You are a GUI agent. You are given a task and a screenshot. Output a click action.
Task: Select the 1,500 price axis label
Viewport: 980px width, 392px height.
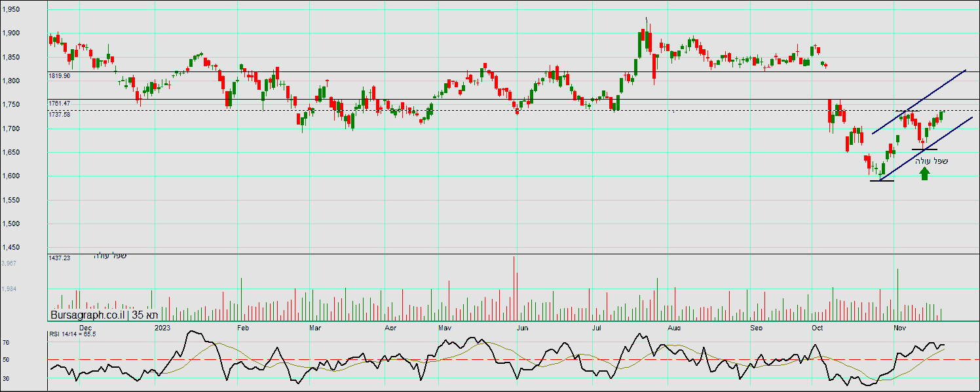(10, 224)
